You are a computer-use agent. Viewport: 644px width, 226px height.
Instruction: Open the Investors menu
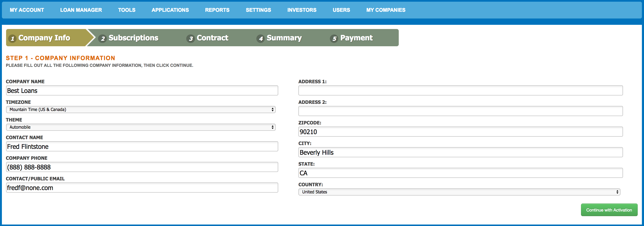(x=302, y=10)
